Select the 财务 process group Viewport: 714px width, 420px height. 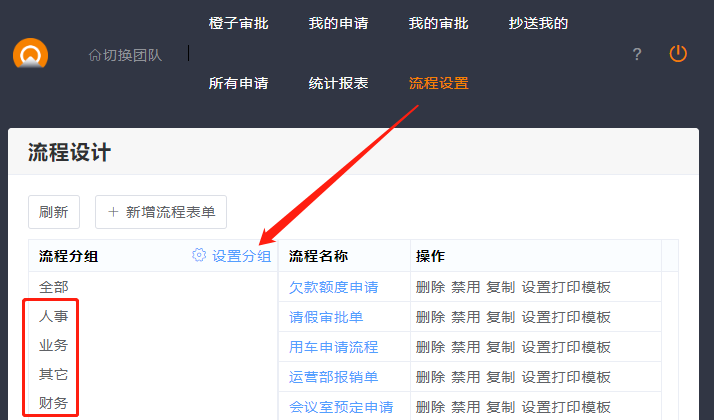coord(54,403)
